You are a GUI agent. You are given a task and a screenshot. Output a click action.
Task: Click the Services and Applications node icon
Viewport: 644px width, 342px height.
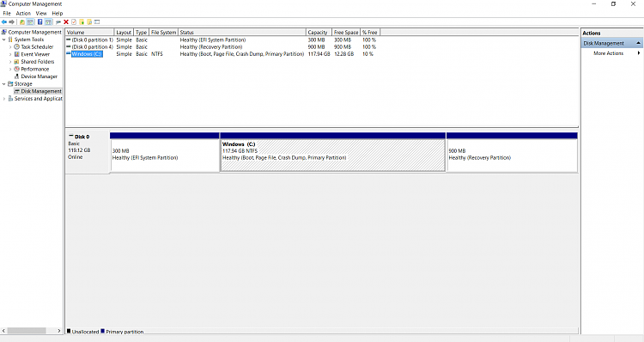point(10,99)
